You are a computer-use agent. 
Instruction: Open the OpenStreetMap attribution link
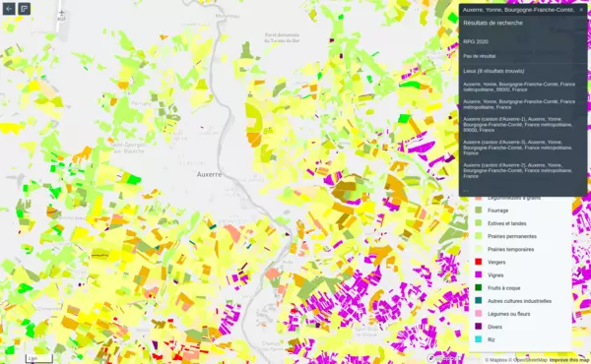[530, 360]
